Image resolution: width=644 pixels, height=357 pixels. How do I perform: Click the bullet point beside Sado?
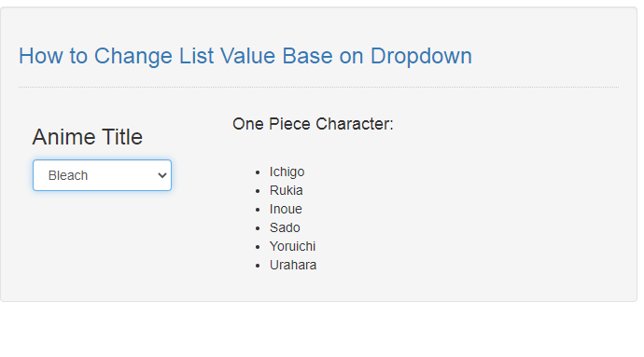pos(258,228)
